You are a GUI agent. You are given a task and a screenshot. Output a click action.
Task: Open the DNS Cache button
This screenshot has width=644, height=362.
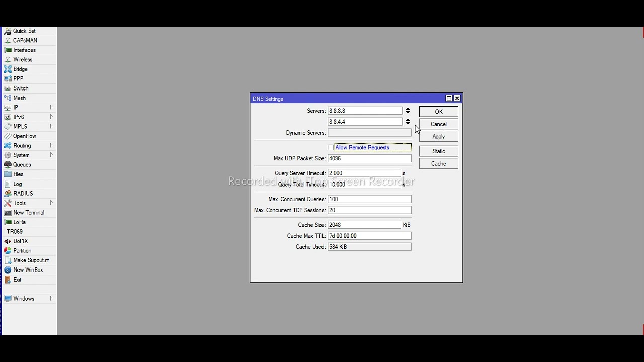[439, 164]
